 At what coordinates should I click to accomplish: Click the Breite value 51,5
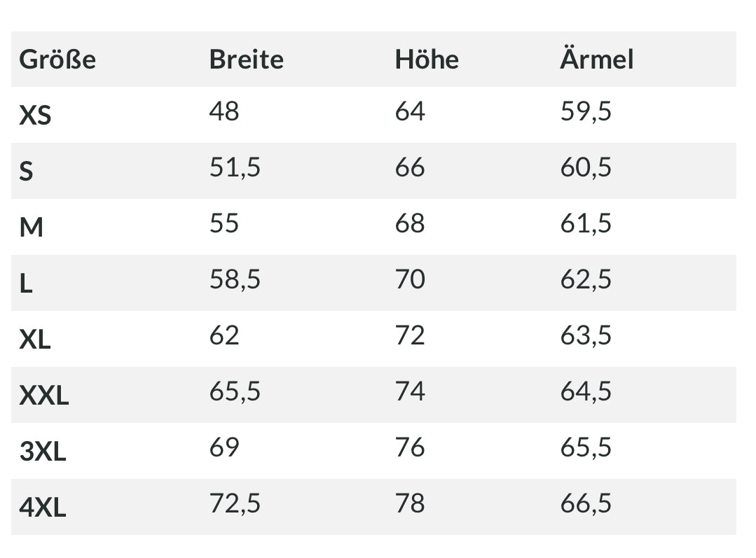click(235, 168)
